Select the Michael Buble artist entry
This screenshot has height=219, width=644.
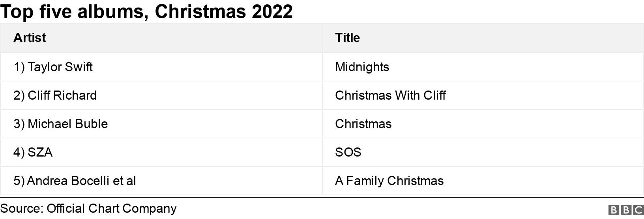(x=67, y=124)
